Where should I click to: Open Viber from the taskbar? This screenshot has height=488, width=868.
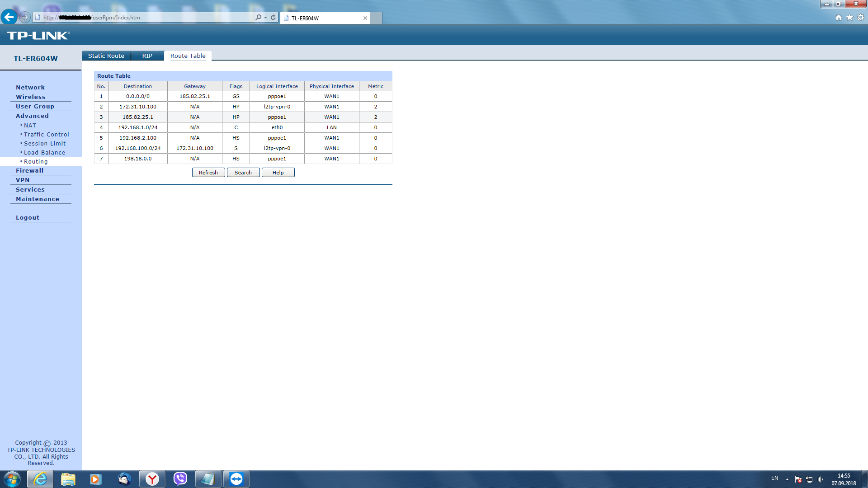180,479
